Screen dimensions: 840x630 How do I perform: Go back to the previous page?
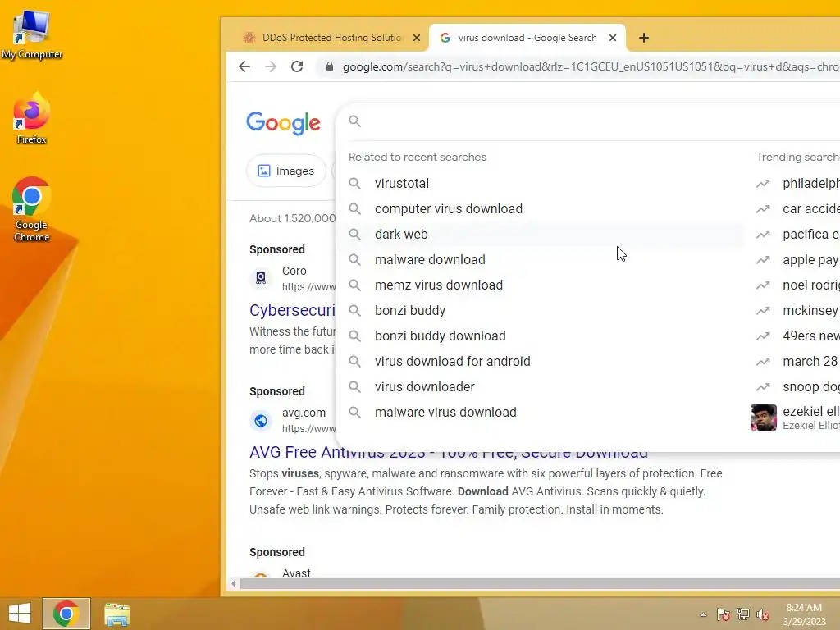[x=244, y=66]
